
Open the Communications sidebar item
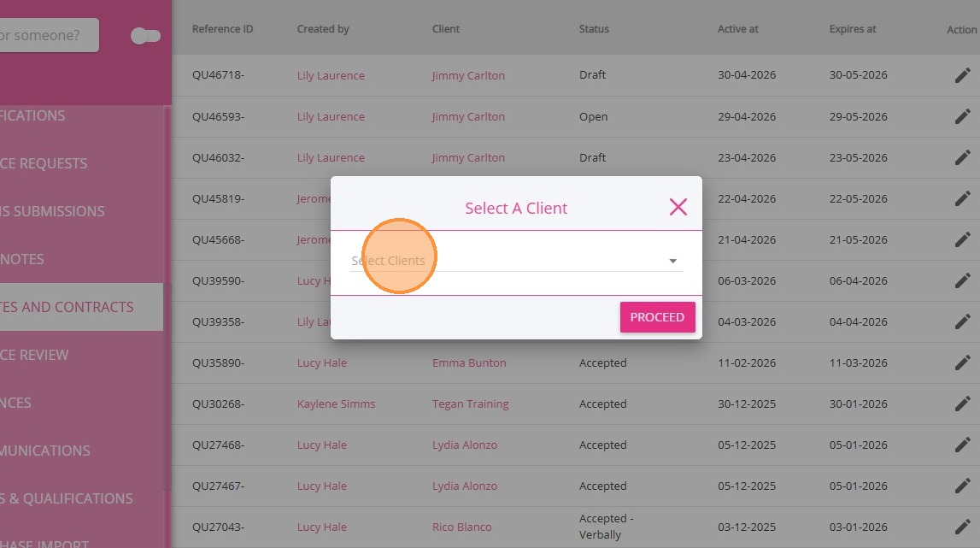[47, 451]
